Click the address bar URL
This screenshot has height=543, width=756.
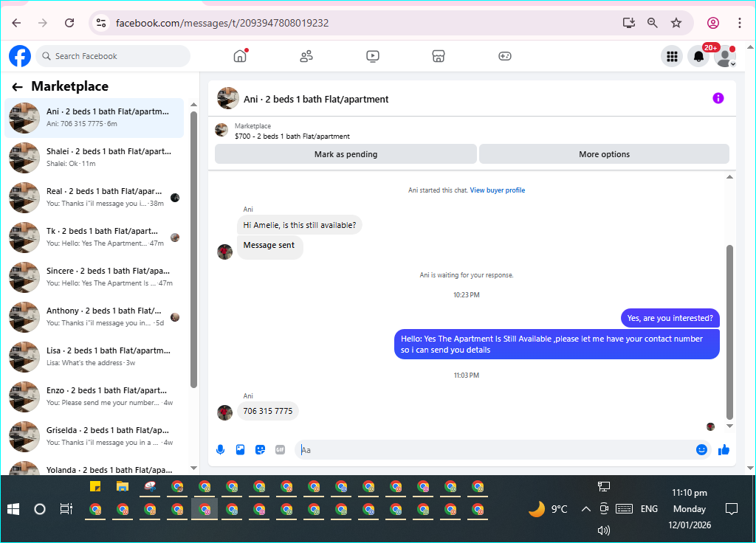(222, 23)
